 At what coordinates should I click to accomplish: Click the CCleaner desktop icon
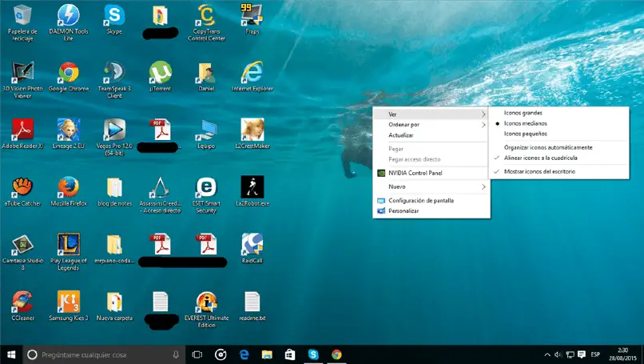point(22,302)
